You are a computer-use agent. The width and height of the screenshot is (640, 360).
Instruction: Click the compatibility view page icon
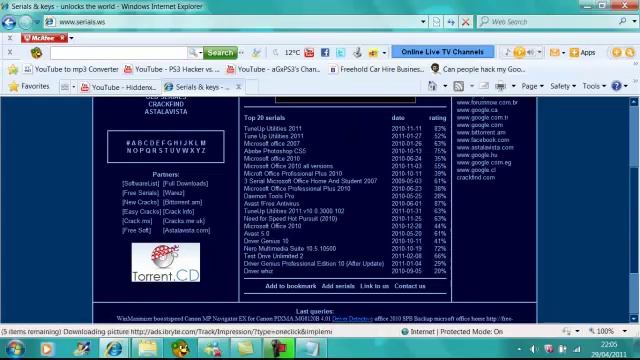(x=436, y=22)
